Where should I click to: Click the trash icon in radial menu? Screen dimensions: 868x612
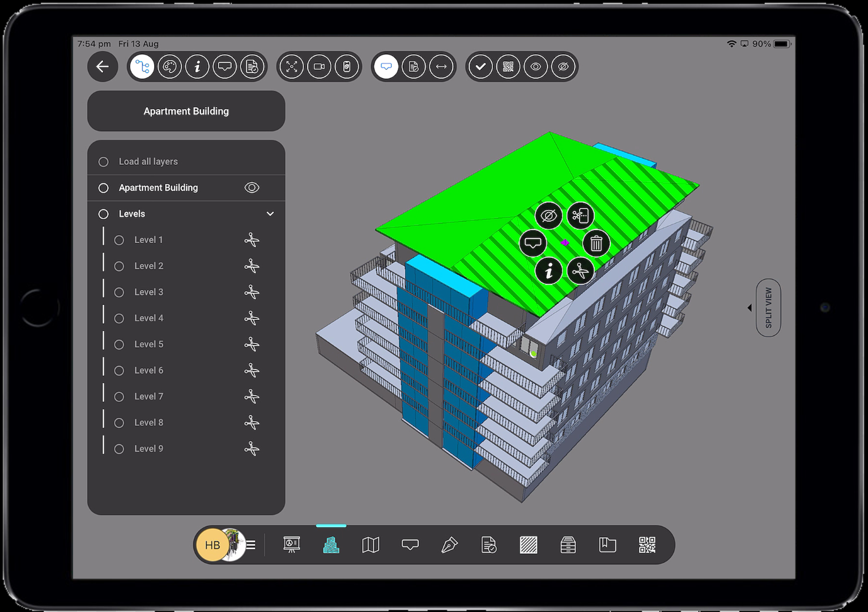(x=596, y=244)
